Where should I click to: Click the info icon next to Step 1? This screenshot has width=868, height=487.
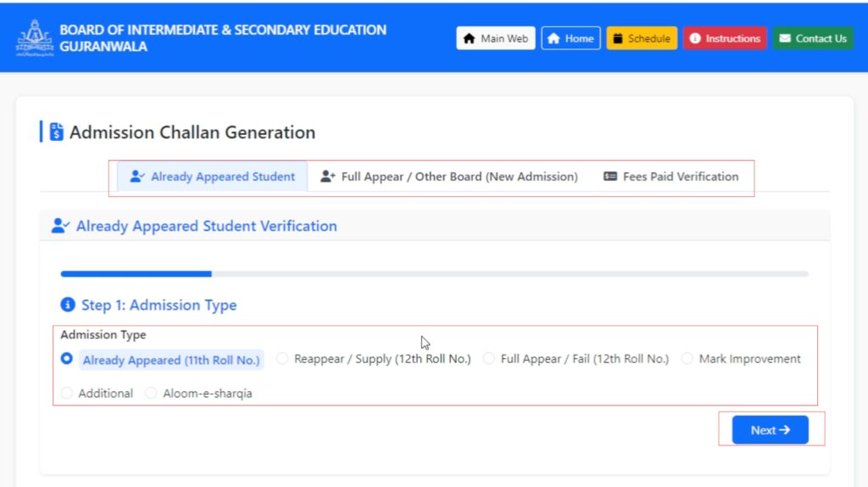tap(68, 305)
